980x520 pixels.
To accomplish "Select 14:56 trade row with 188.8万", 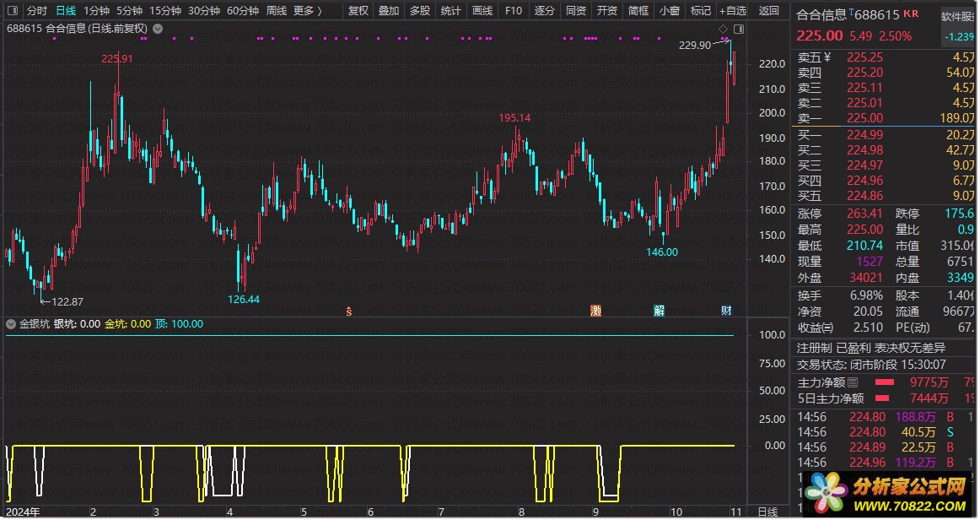I will tap(883, 417).
